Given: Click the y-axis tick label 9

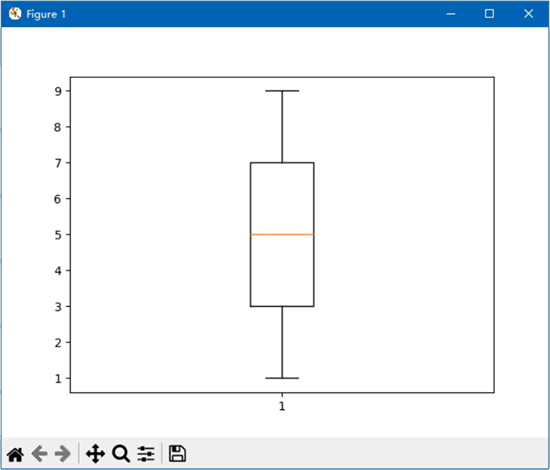Looking at the screenshot, I should tap(58, 91).
